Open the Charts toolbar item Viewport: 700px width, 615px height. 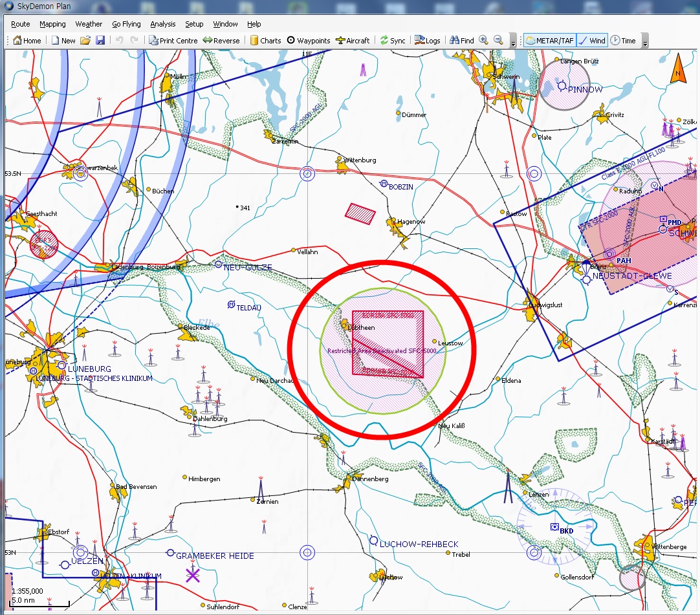click(x=265, y=41)
